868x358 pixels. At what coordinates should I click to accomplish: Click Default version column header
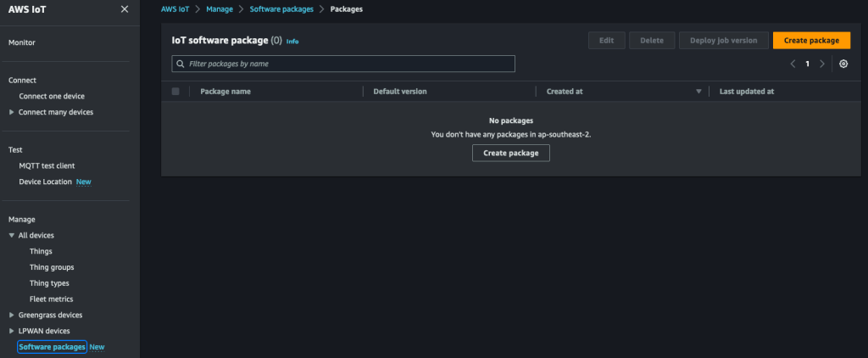pos(400,92)
